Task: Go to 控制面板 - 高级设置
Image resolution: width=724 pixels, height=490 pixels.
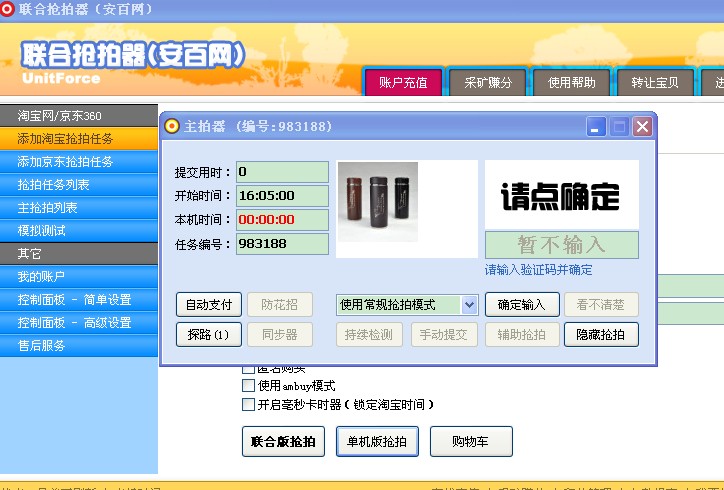Action: (x=75, y=323)
